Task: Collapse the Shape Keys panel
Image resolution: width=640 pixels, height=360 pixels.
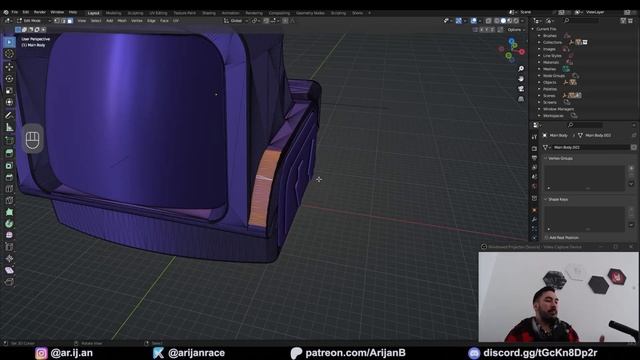Action: pyautogui.click(x=546, y=200)
